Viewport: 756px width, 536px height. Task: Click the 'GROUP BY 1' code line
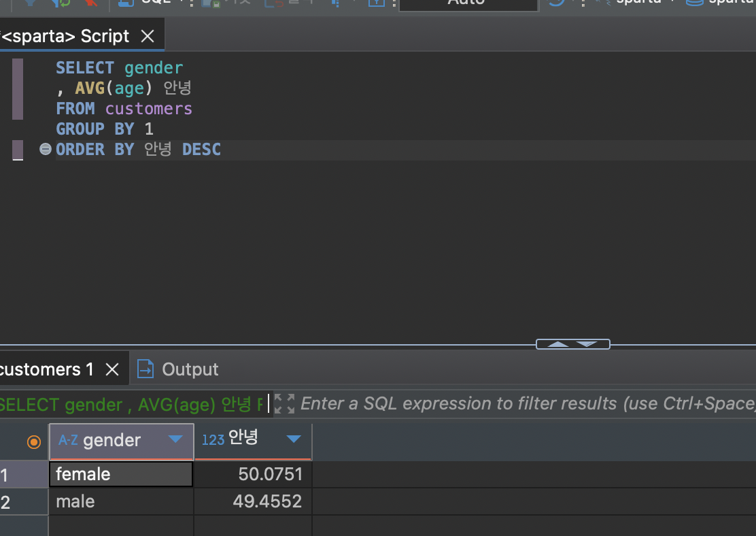[x=105, y=129]
